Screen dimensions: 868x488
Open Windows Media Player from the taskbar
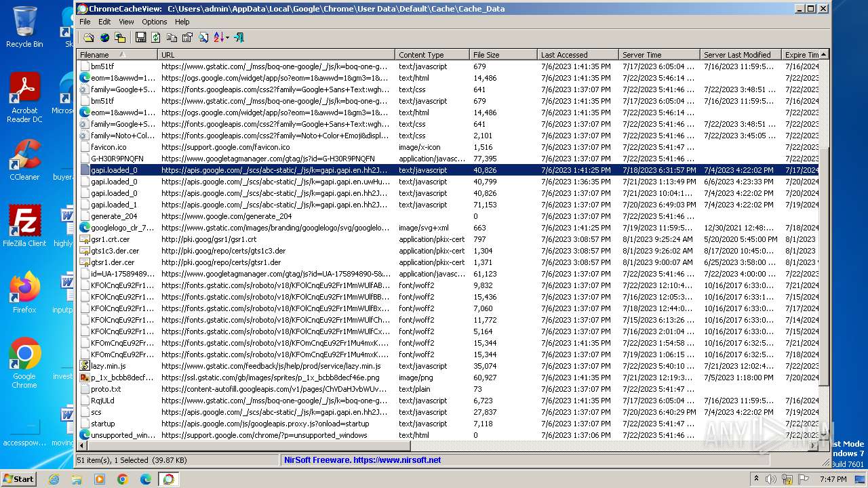pos(100,479)
